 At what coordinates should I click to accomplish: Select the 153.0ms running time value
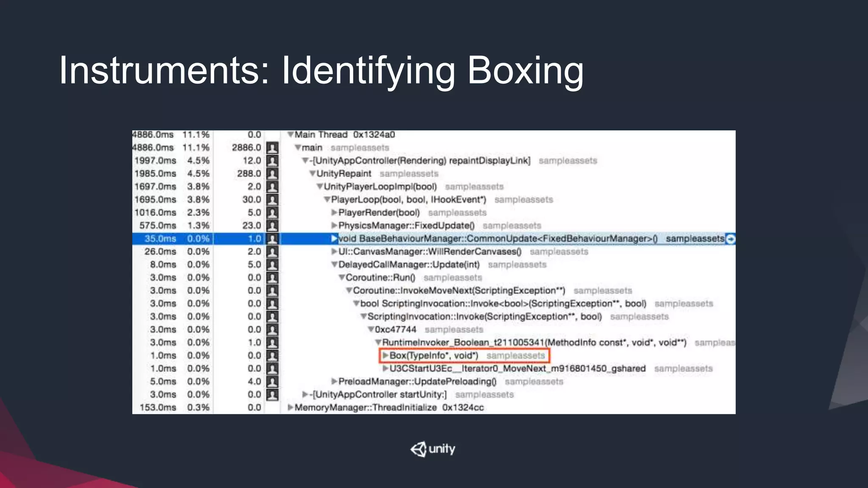[158, 408]
